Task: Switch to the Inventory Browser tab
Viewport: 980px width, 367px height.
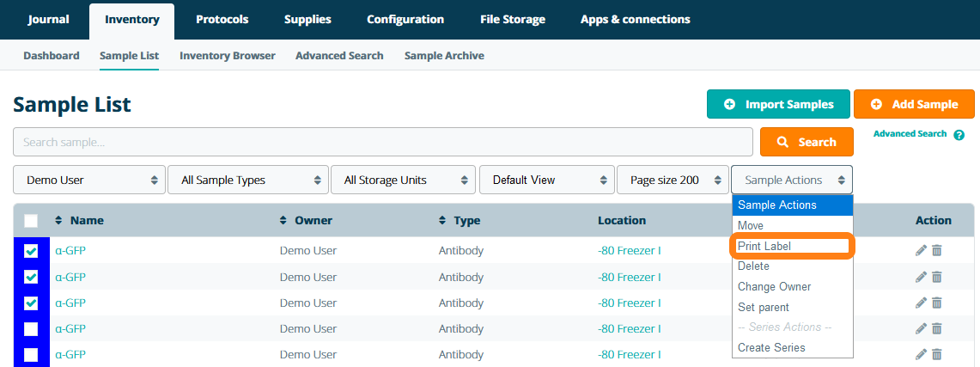Action: click(x=227, y=56)
